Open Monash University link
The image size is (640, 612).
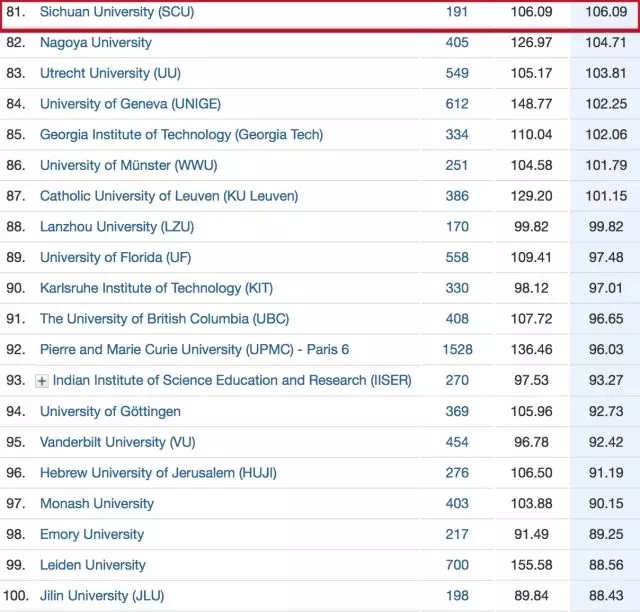coord(97,503)
